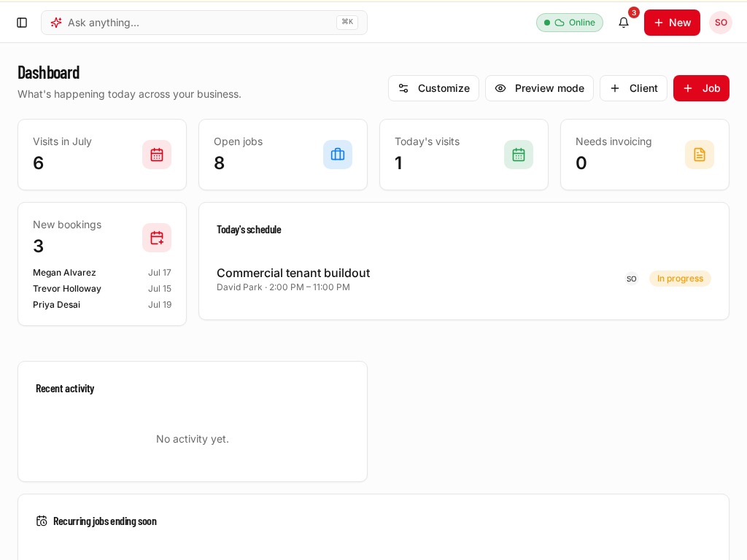Click the Jul 15 booking date
The image size is (747, 560).
coord(160,289)
